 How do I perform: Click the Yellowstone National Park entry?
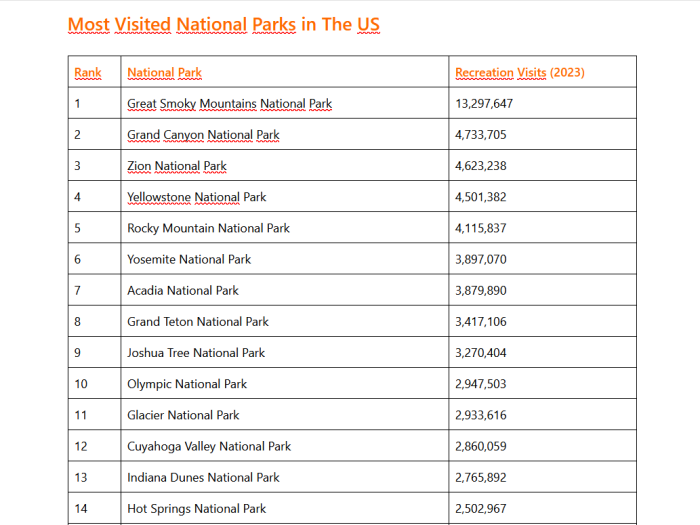196,197
